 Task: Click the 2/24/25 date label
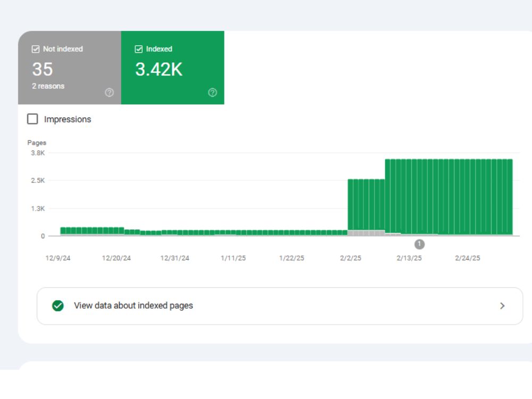pos(468,258)
